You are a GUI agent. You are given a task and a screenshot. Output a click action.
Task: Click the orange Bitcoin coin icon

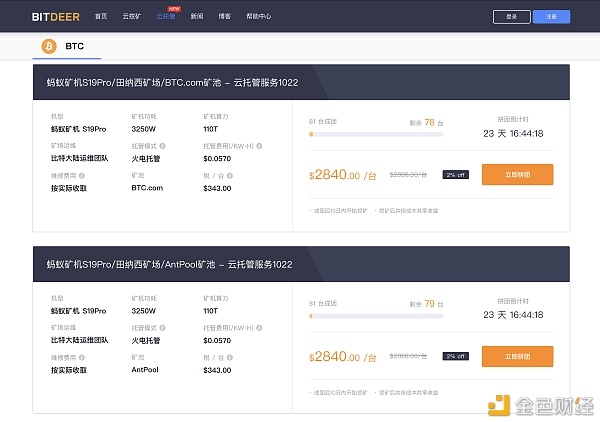click(49, 46)
